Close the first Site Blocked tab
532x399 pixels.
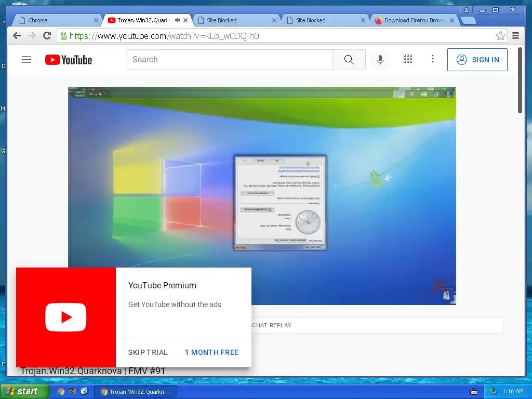coord(274,20)
